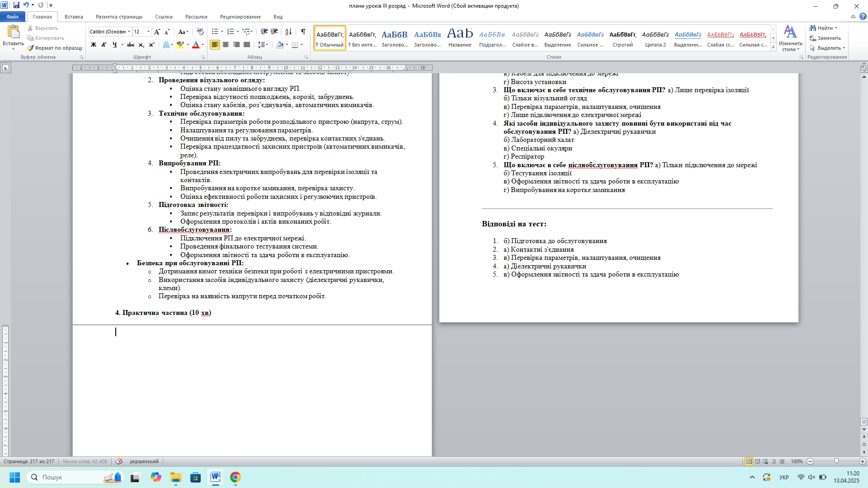
Task: Click the Save icon in the quick access toolbar
Action: (16, 5)
